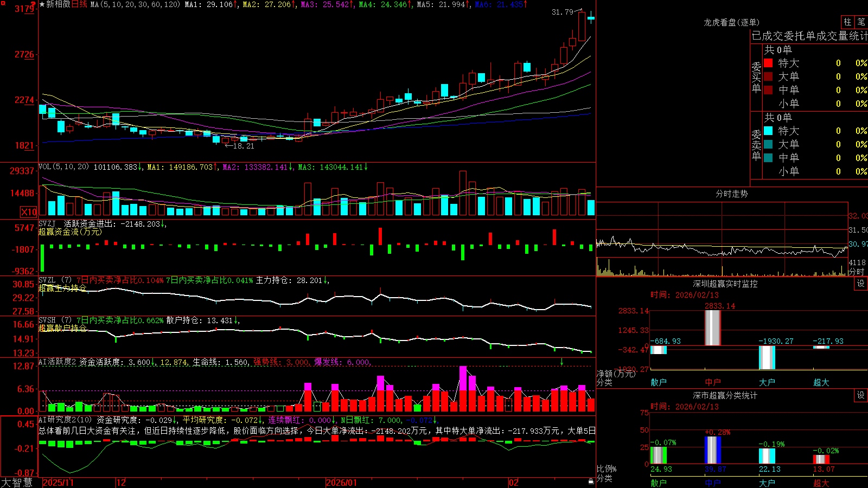Screen dimensions: 868x488
Task: Open 设 settings for 深市超赢分类统计
Action: (861, 395)
